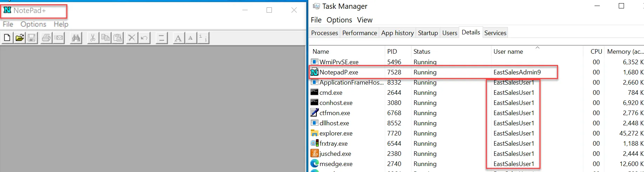Click the open folder icon in NotePad+
The image size is (644, 172).
[x=20, y=38]
